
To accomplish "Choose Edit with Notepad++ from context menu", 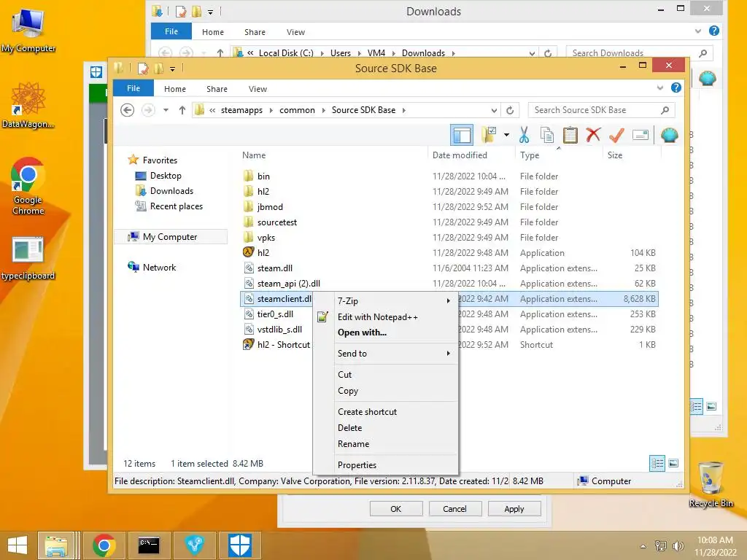I will (386, 317).
